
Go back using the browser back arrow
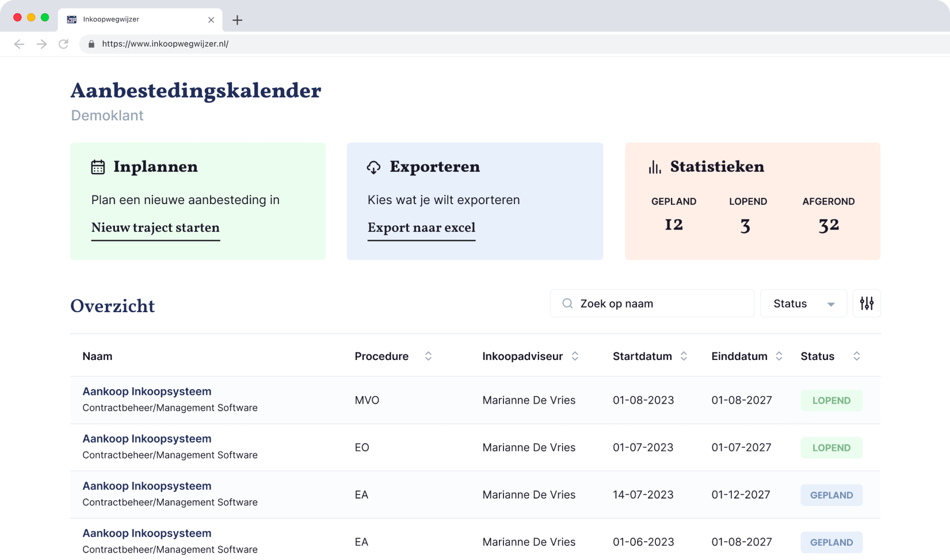(x=19, y=44)
